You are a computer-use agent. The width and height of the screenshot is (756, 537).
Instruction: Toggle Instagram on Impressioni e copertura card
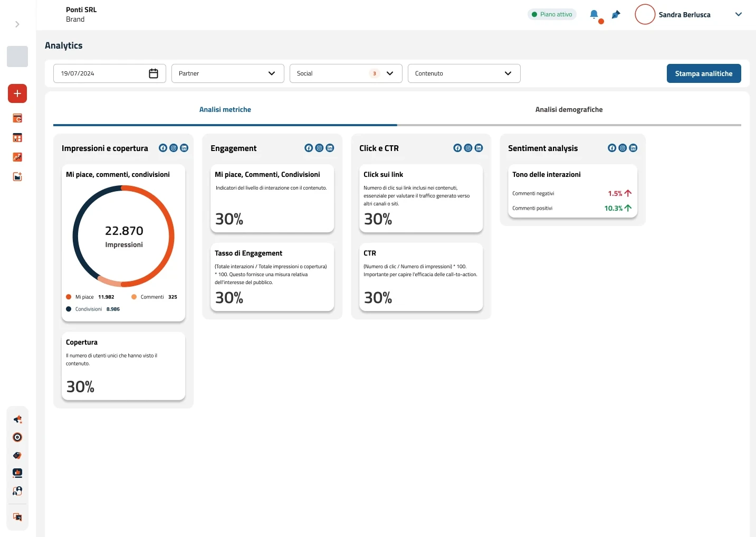[174, 148]
